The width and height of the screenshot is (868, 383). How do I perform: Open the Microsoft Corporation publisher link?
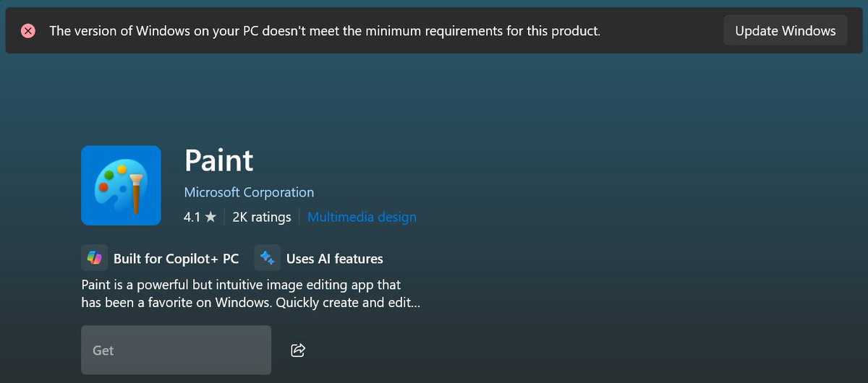pyautogui.click(x=249, y=192)
